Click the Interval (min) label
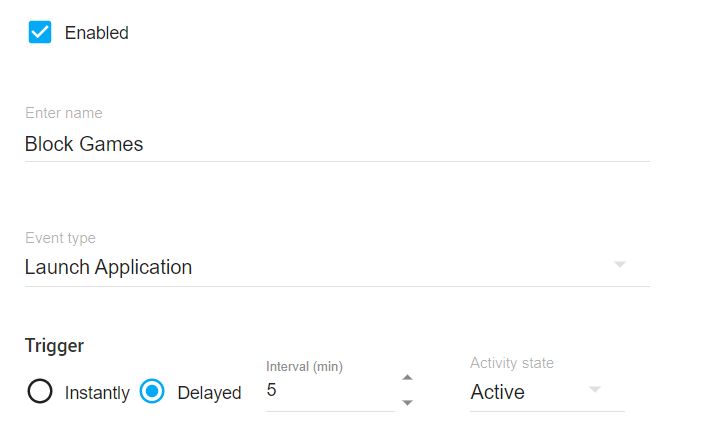The height and width of the screenshot is (445, 714). pos(304,367)
